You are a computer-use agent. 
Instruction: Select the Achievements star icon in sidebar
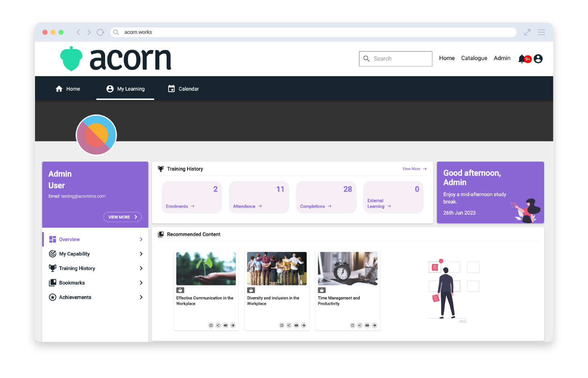[x=53, y=297]
